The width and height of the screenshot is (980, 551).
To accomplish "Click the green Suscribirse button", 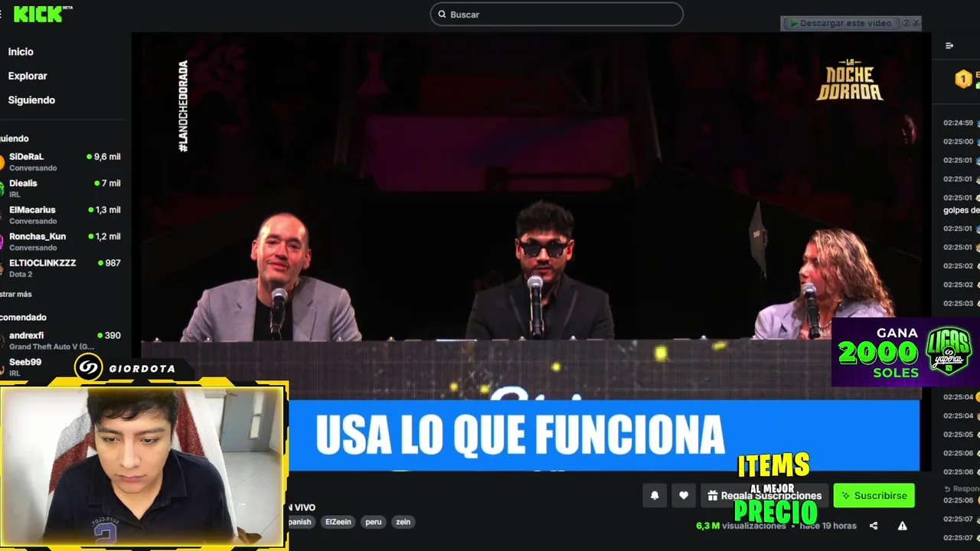I will tap(874, 495).
